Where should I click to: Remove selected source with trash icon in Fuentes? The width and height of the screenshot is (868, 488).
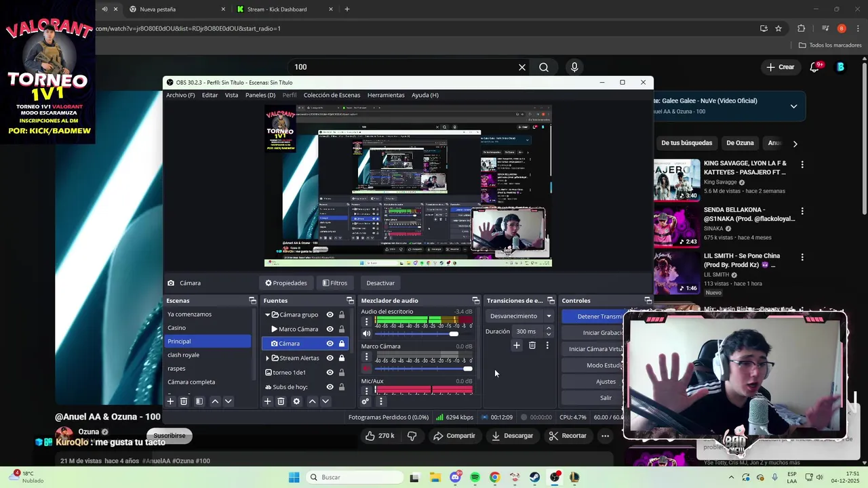tap(281, 401)
